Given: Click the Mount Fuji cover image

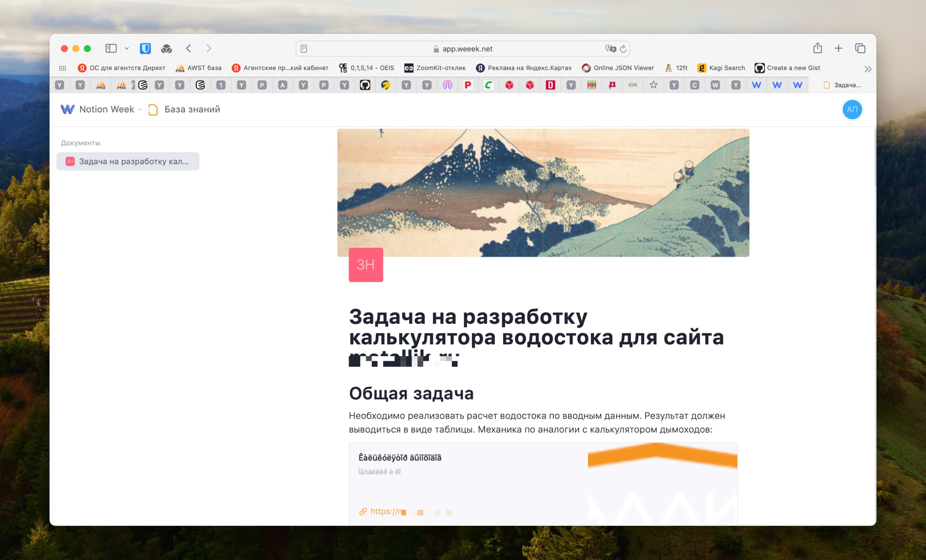Looking at the screenshot, I should (x=544, y=192).
